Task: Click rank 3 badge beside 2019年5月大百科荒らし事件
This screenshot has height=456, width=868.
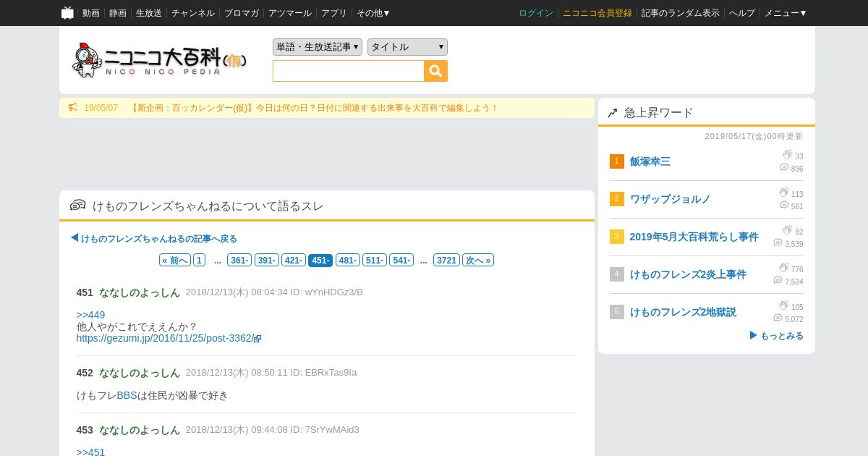Action: (616, 237)
